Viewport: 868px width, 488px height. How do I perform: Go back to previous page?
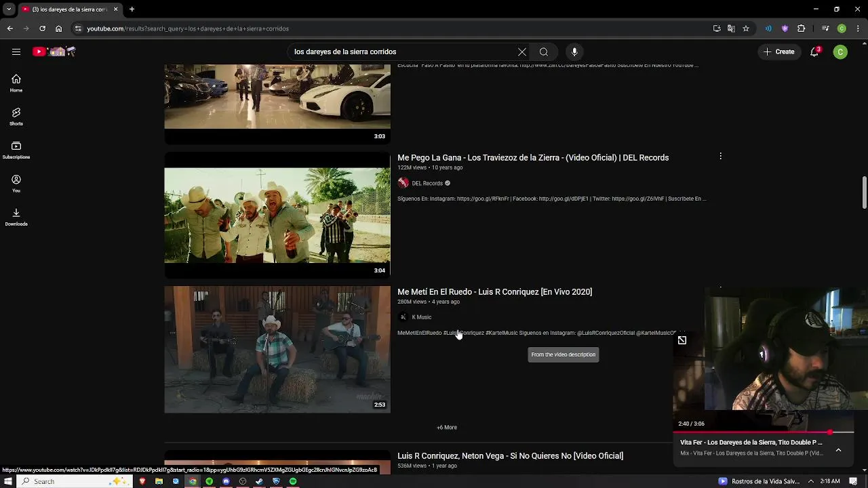(9, 28)
